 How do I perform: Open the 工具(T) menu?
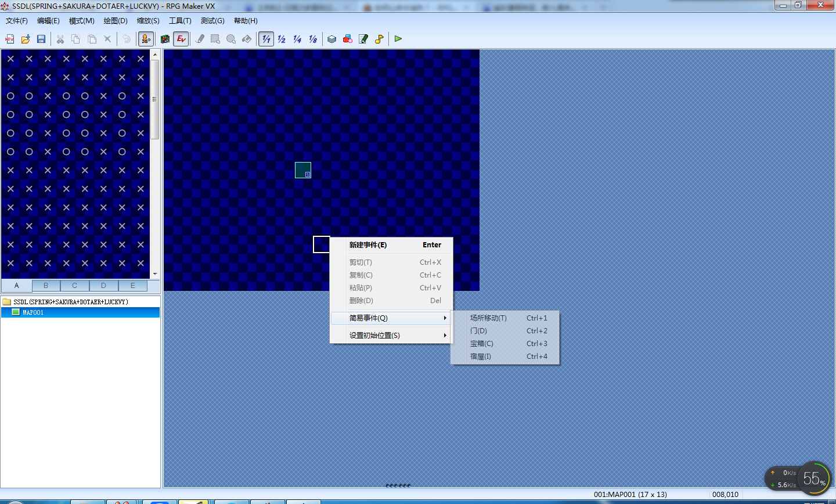pyautogui.click(x=180, y=21)
